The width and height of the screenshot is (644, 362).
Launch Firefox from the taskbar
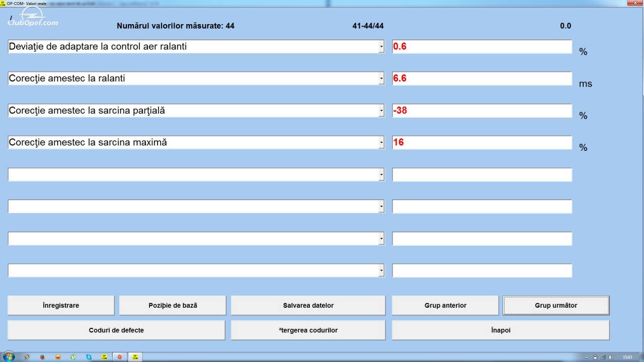point(43,357)
